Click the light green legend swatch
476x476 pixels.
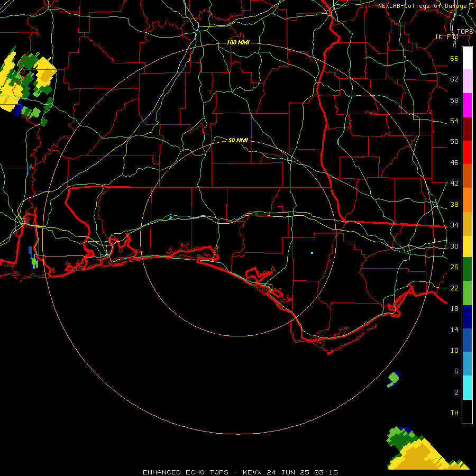click(467, 293)
